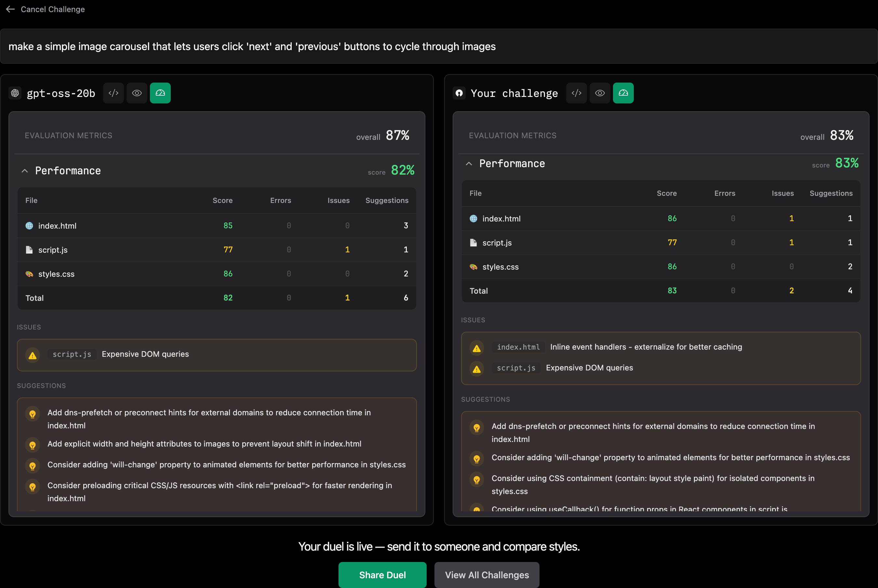Collapse the left Performance section chevron

pos(25,171)
